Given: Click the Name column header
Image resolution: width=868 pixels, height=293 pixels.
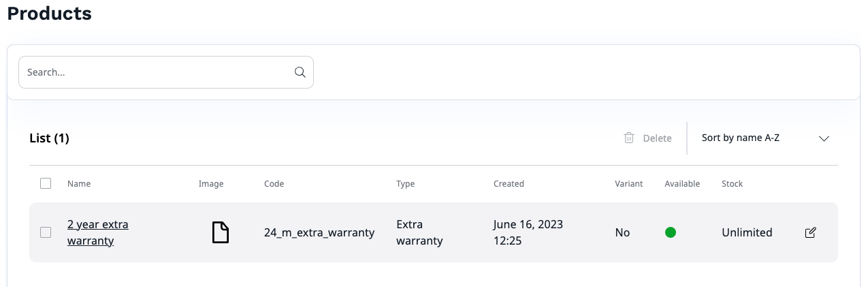Looking at the screenshot, I should (x=79, y=184).
